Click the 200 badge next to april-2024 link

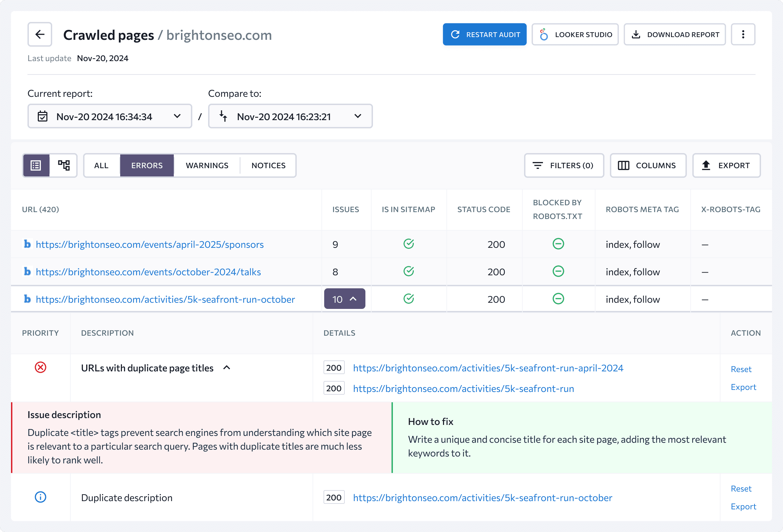click(334, 368)
